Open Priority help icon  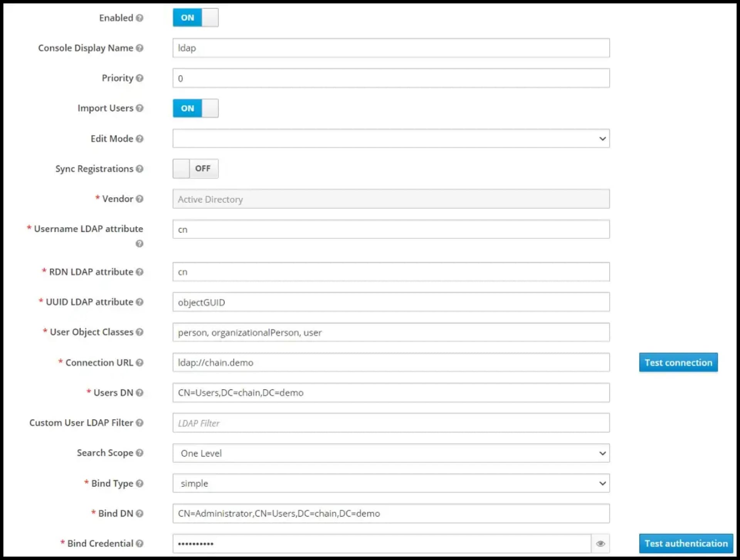click(x=140, y=78)
